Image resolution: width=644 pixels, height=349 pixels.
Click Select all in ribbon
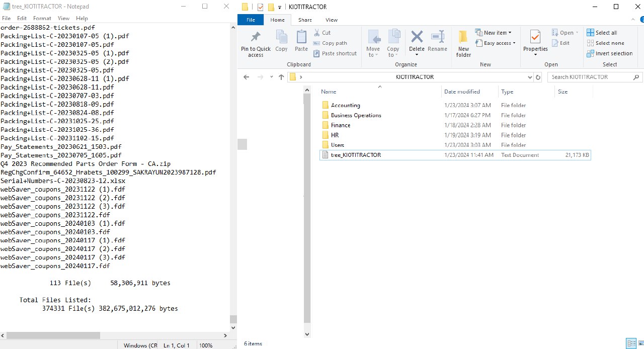602,33
